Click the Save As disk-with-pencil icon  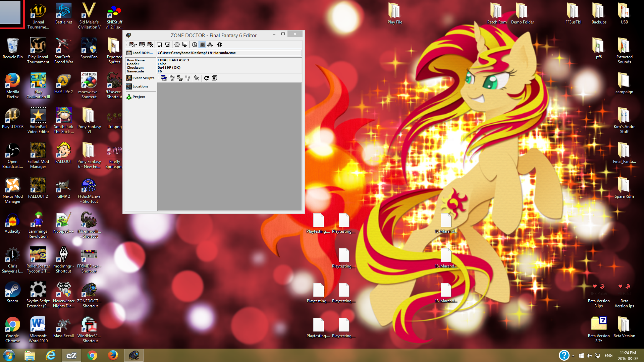coord(167,45)
